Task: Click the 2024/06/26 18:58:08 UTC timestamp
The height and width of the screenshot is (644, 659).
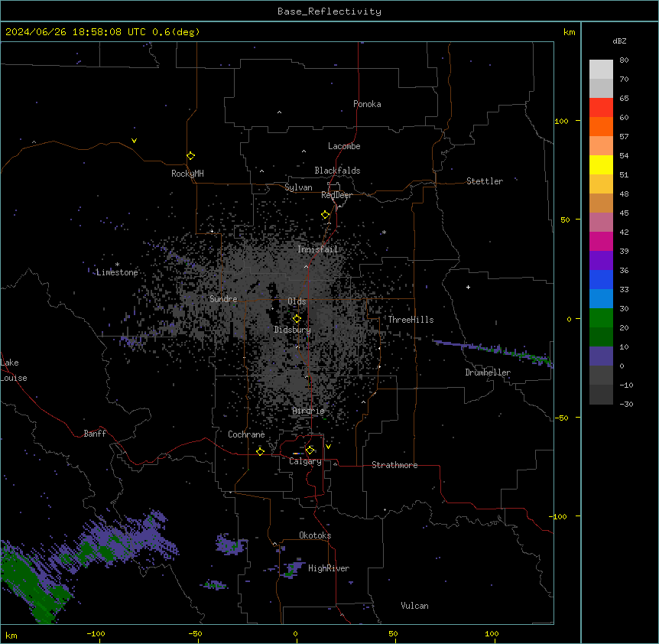Action: coord(102,32)
